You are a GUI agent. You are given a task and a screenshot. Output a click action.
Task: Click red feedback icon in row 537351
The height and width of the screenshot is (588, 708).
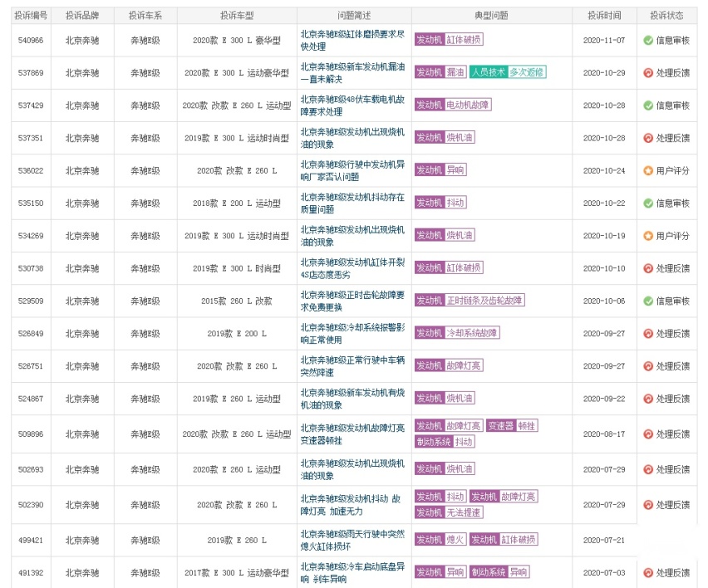648,138
